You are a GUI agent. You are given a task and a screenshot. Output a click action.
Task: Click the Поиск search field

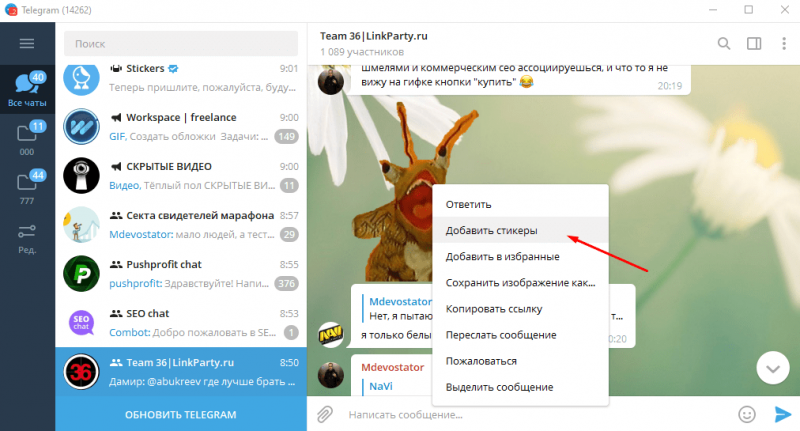click(x=181, y=44)
